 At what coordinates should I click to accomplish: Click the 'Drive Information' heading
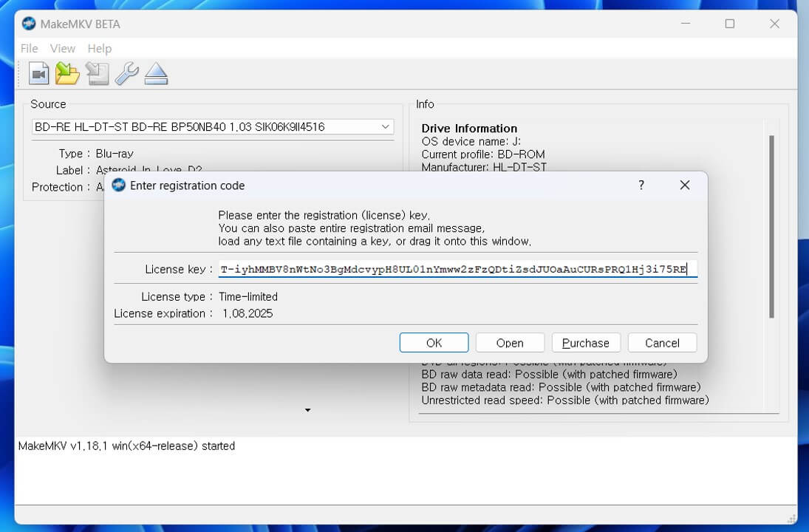469,129
